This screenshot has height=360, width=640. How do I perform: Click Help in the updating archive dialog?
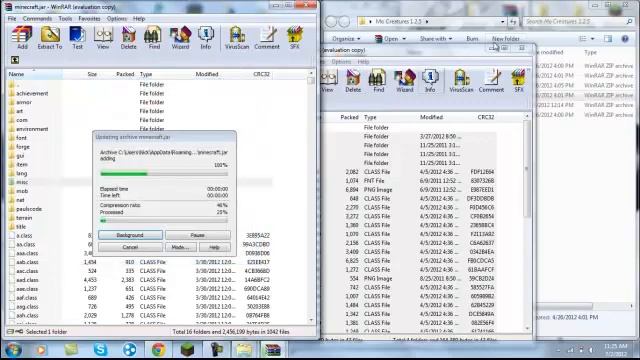click(214, 247)
